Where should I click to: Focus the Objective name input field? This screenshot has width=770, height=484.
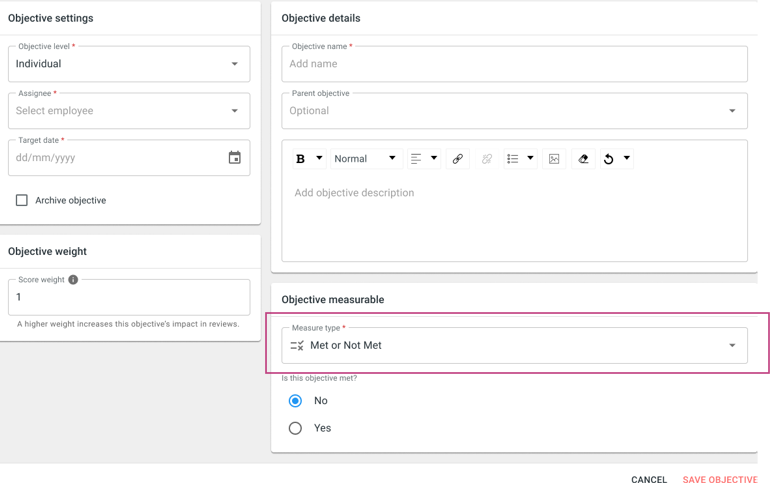[x=514, y=64]
